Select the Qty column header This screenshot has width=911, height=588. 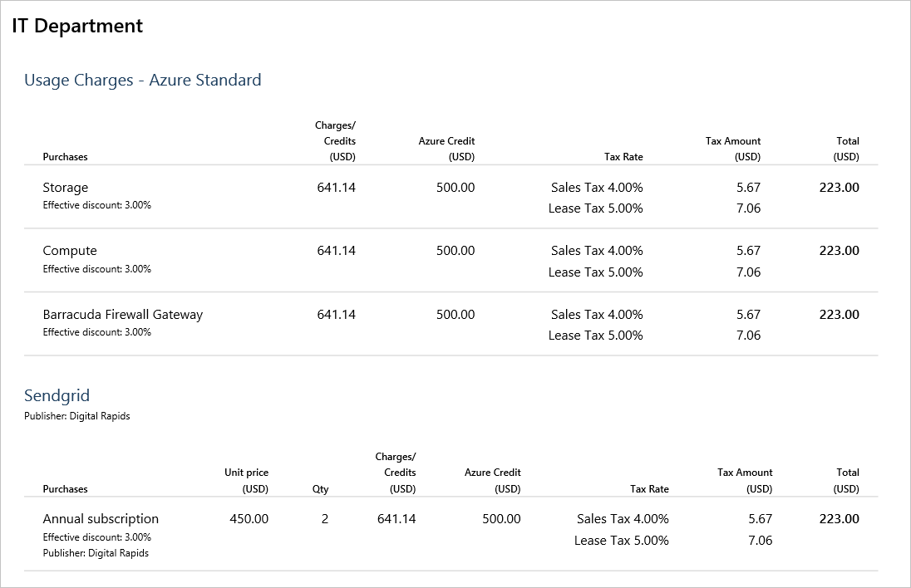pyautogui.click(x=319, y=488)
